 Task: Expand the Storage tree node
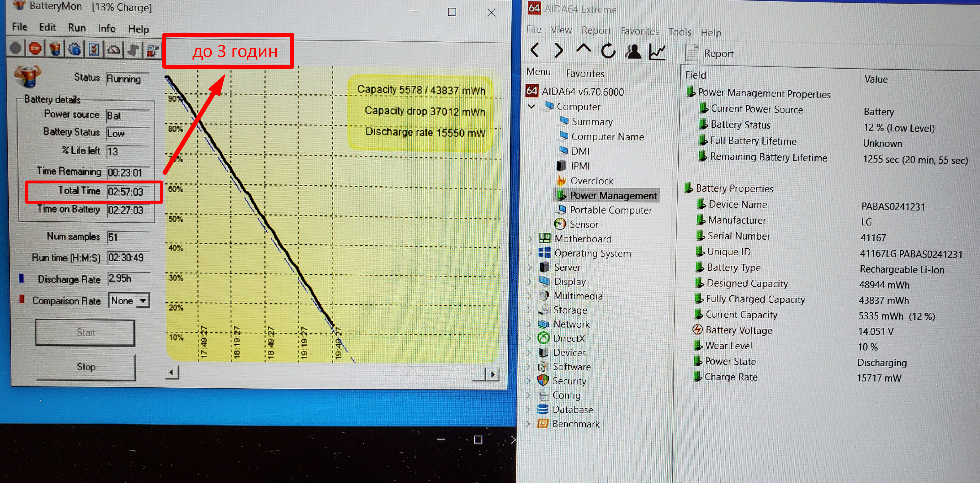tap(529, 310)
